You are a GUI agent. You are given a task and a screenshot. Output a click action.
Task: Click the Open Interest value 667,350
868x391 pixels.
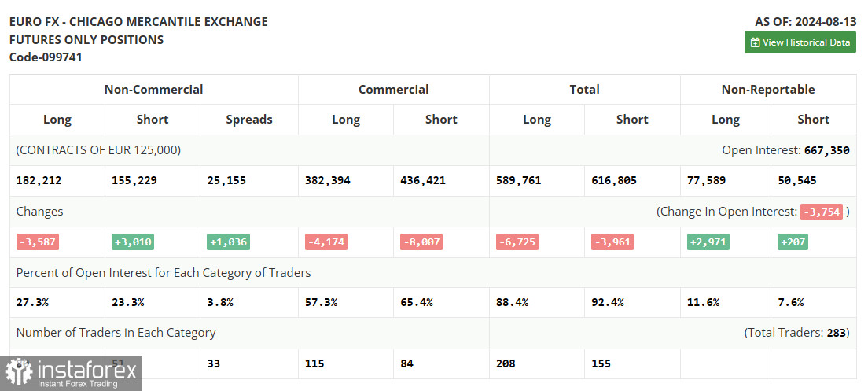[826, 150]
